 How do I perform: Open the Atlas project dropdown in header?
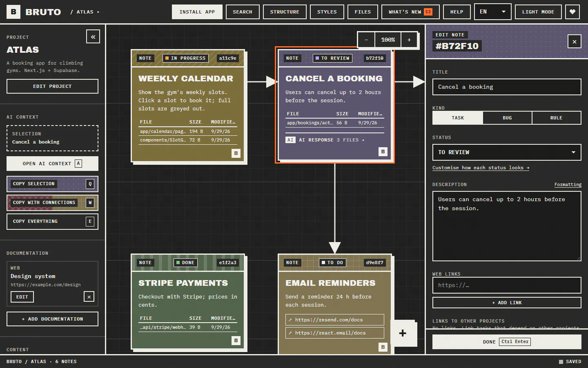(85, 12)
